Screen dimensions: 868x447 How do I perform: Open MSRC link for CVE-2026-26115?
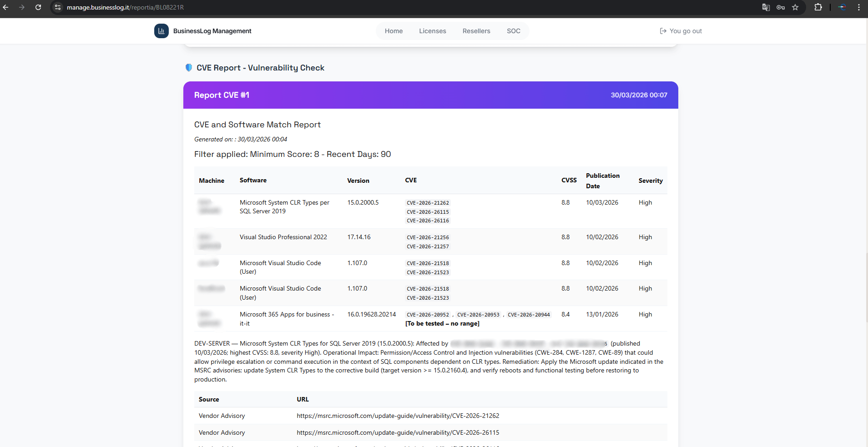398,432
